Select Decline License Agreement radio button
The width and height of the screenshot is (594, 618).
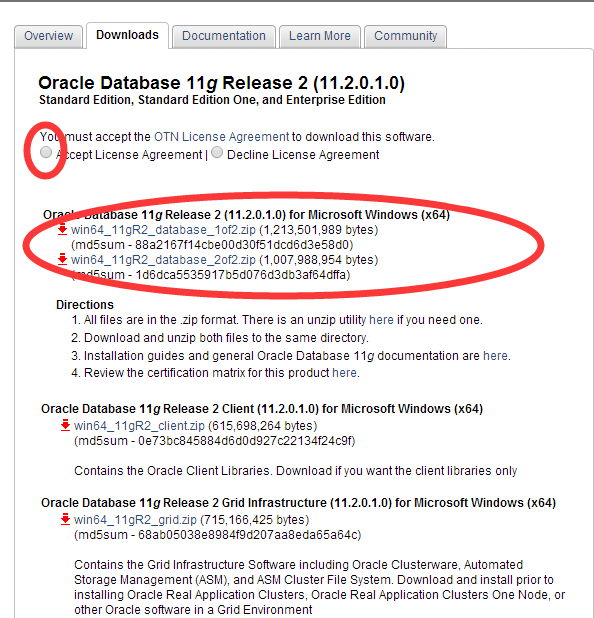[x=217, y=152]
